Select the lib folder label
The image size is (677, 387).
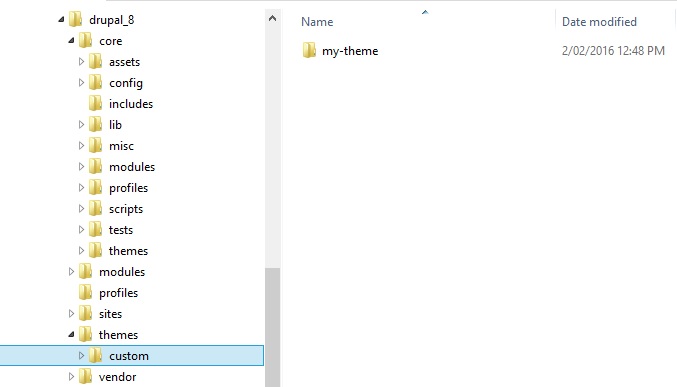point(115,125)
